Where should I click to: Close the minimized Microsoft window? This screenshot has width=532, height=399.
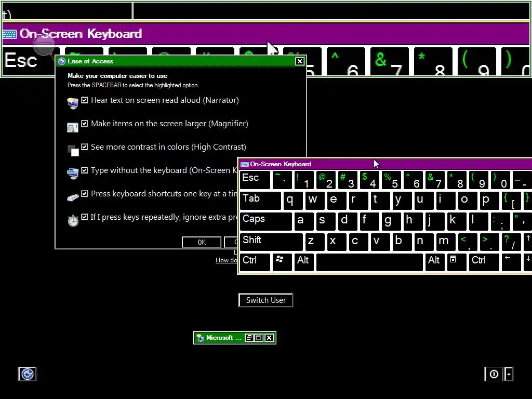click(269, 338)
